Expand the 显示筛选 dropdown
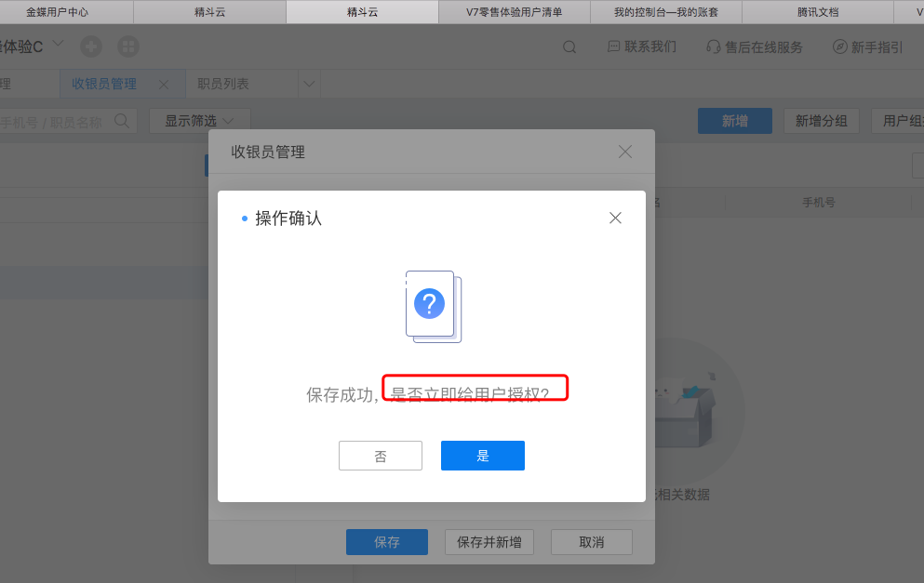 (200, 121)
